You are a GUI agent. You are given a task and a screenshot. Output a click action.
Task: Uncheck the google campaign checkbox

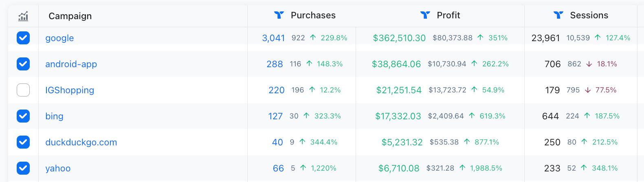pos(23,38)
